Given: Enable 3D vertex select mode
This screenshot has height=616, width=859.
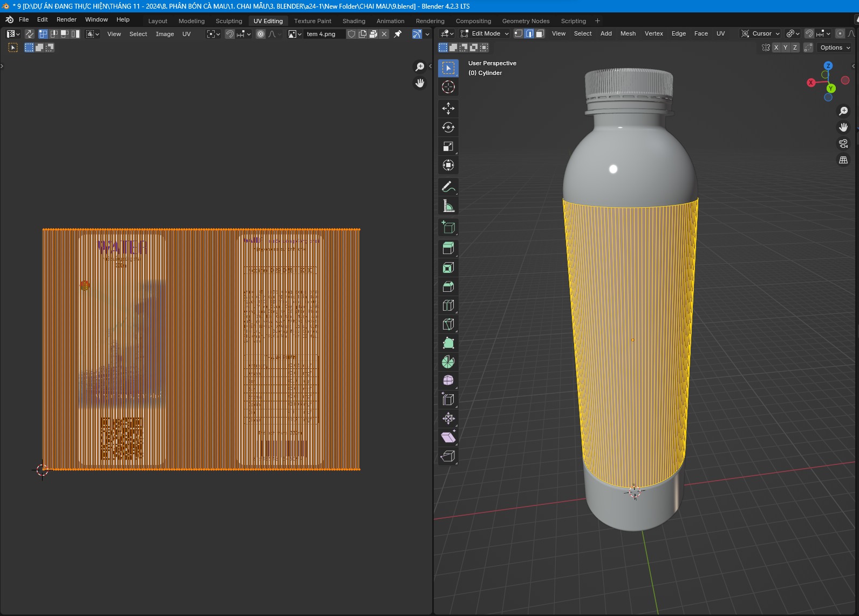Looking at the screenshot, I should point(519,33).
